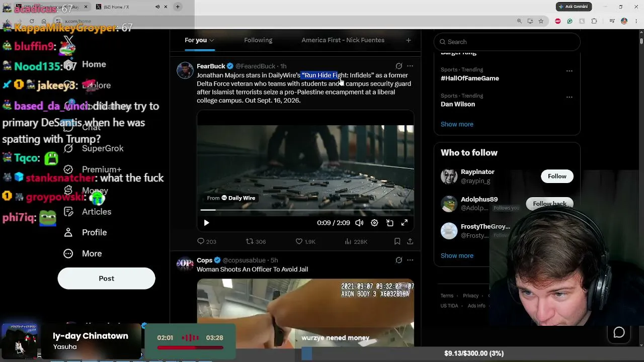This screenshot has width=644, height=362.
Task: Open the Terms footer link
Action: (x=447, y=296)
